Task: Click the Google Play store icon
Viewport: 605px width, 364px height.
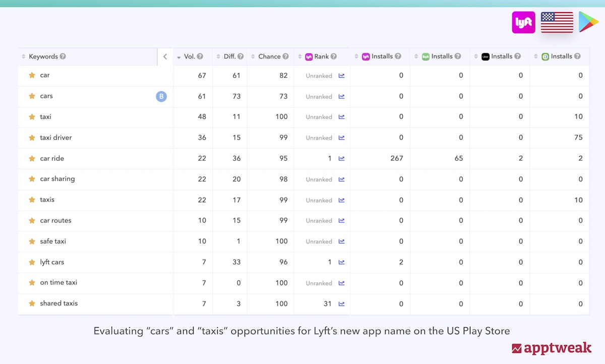Action: (588, 22)
